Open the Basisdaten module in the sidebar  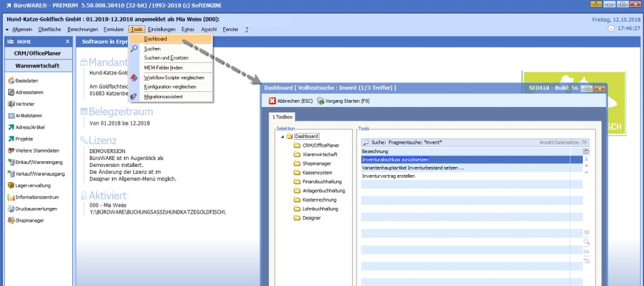click(x=26, y=81)
